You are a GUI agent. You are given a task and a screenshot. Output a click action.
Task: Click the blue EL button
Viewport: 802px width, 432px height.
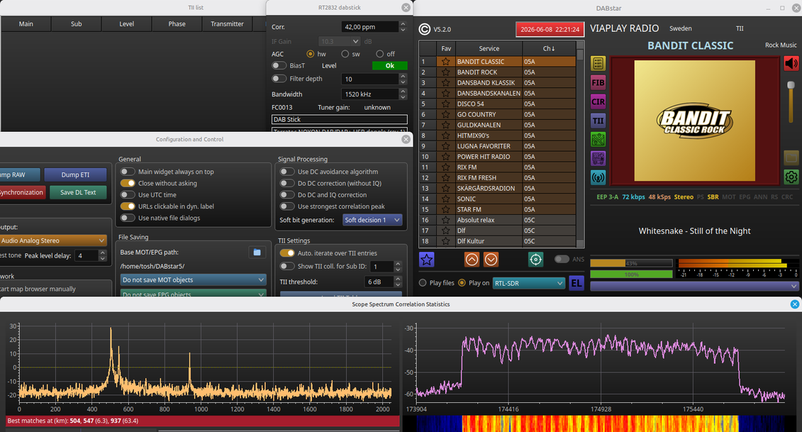click(576, 283)
